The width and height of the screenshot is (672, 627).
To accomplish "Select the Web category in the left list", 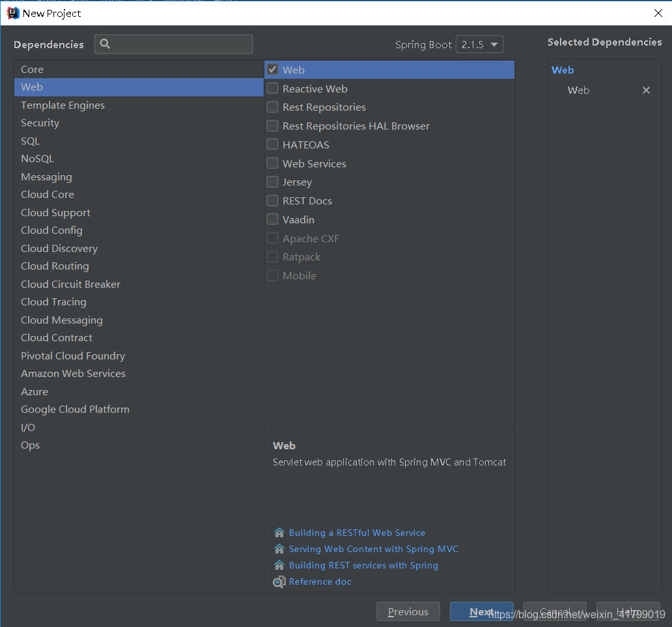I will click(x=139, y=87).
